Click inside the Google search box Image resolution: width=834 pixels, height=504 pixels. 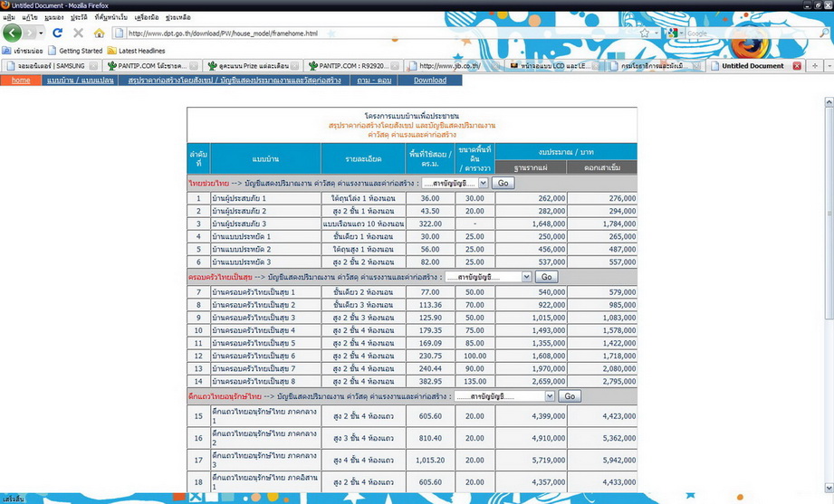click(x=751, y=33)
